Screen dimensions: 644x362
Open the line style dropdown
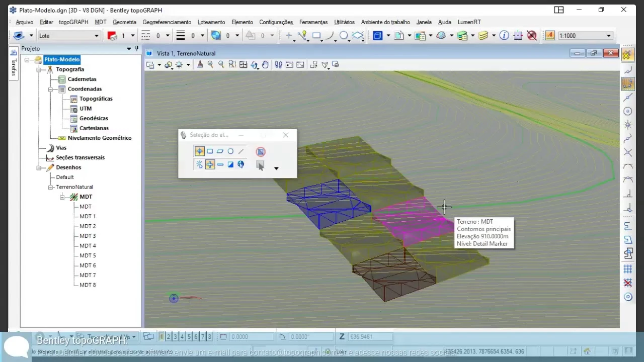pos(168,36)
